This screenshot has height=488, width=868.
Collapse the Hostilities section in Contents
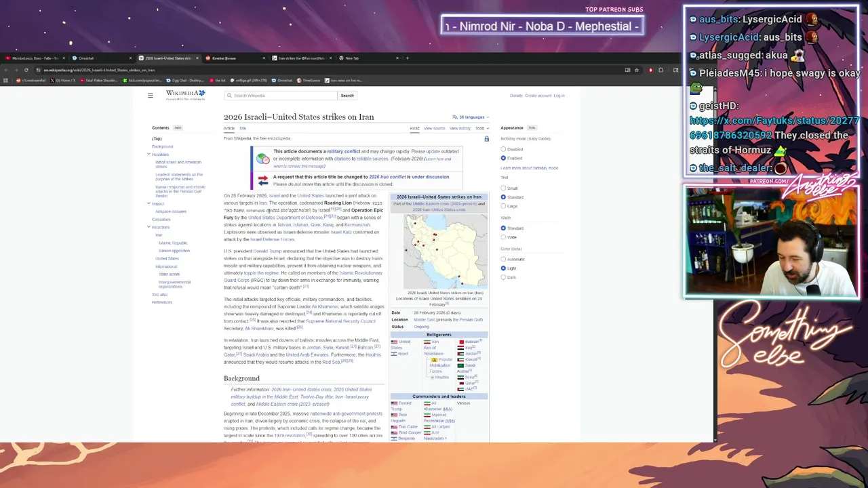[149, 155]
